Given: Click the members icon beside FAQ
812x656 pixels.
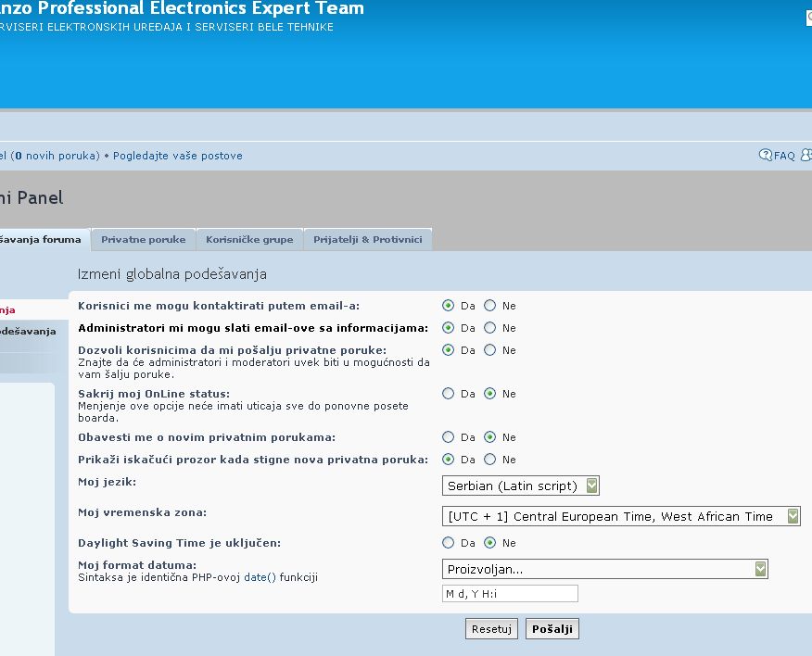Looking at the screenshot, I should tap(806, 156).
